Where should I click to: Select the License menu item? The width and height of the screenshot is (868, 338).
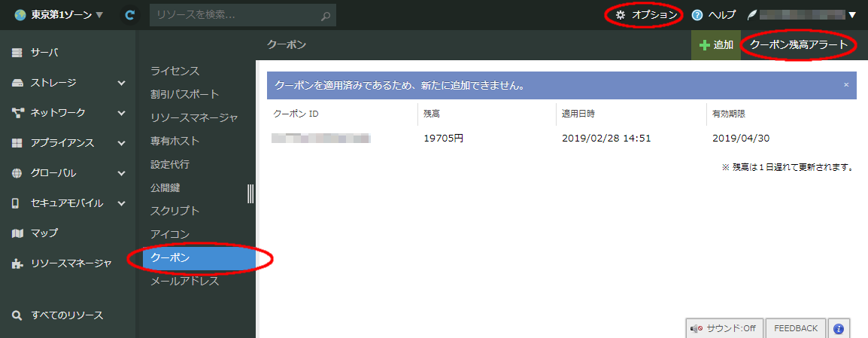pos(175,71)
